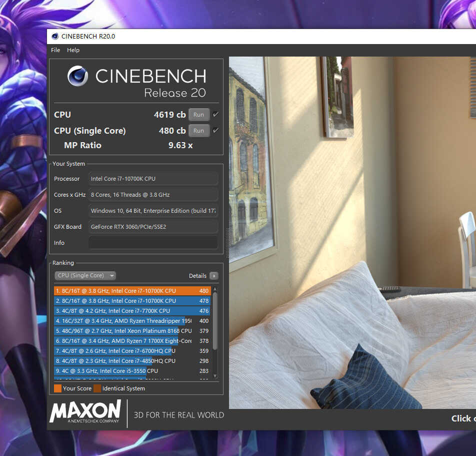The height and width of the screenshot is (456, 476).
Task: Click the CINEBENCH R20.0 window title
Action: tap(88, 37)
